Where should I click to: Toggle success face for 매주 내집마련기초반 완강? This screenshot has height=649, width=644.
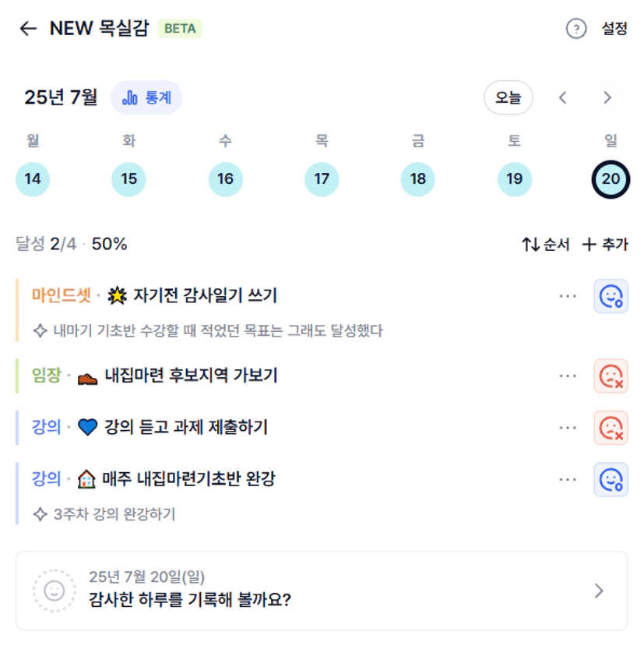[611, 480]
